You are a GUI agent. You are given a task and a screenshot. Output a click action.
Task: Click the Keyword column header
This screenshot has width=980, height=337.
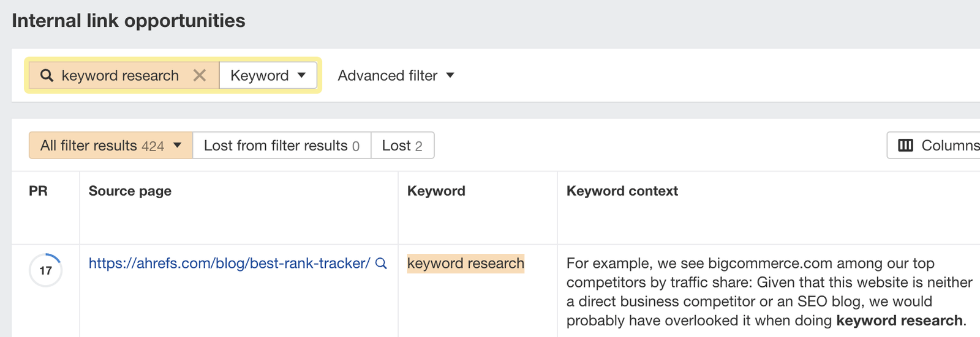point(436,191)
